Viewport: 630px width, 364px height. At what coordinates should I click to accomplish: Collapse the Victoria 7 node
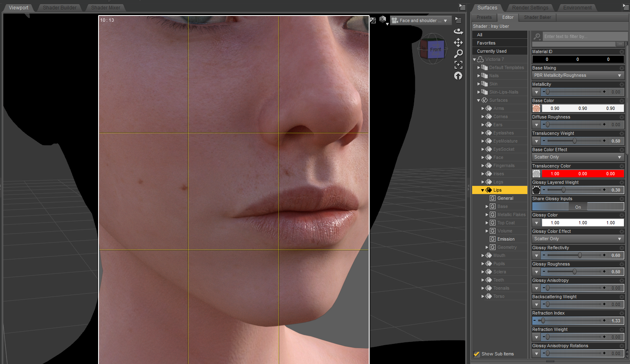[x=475, y=59]
